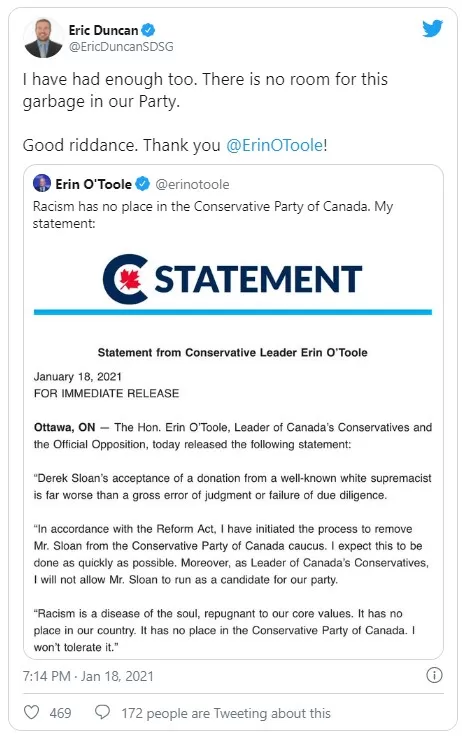
Task: Open the @EricDuncanSDSG handle
Action: coord(121,46)
